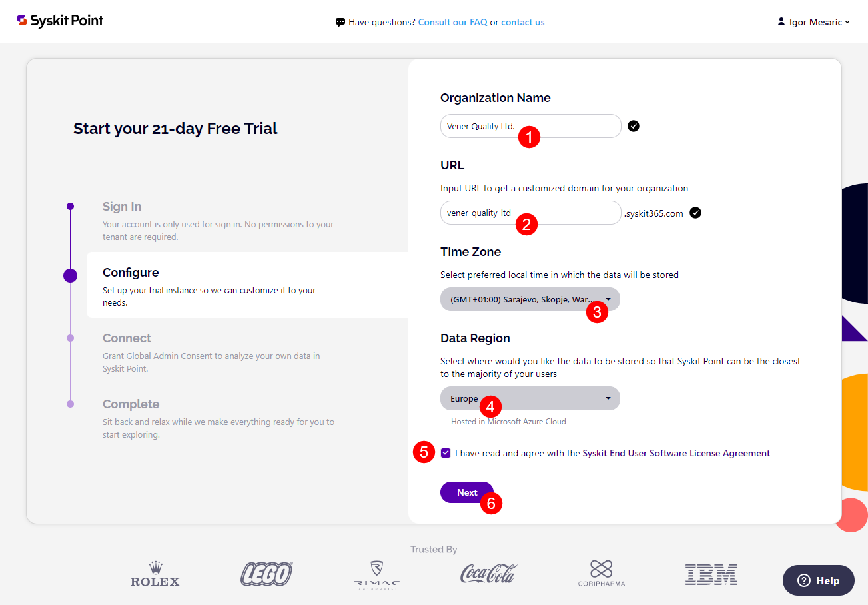This screenshot has height=605, width=868.
Task: Select the Configure step in the sidebar
Action: pos(131,272)
